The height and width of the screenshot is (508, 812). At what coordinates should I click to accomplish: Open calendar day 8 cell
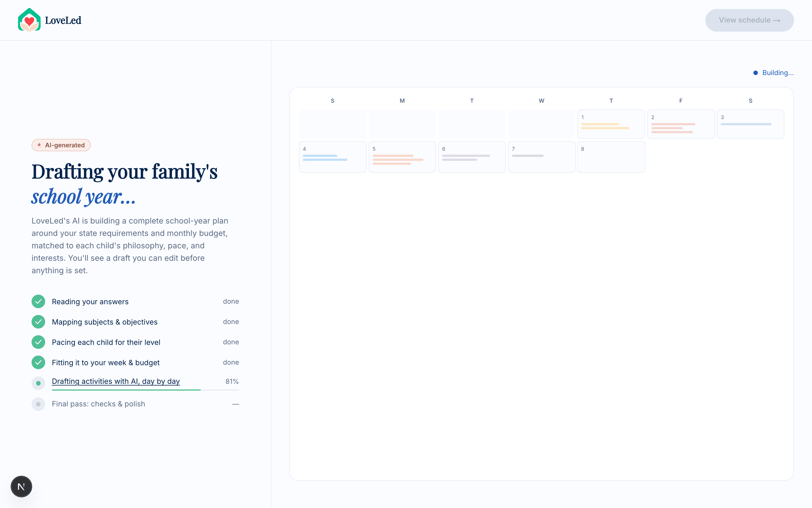pyautogui.click(x=611, y=157)
